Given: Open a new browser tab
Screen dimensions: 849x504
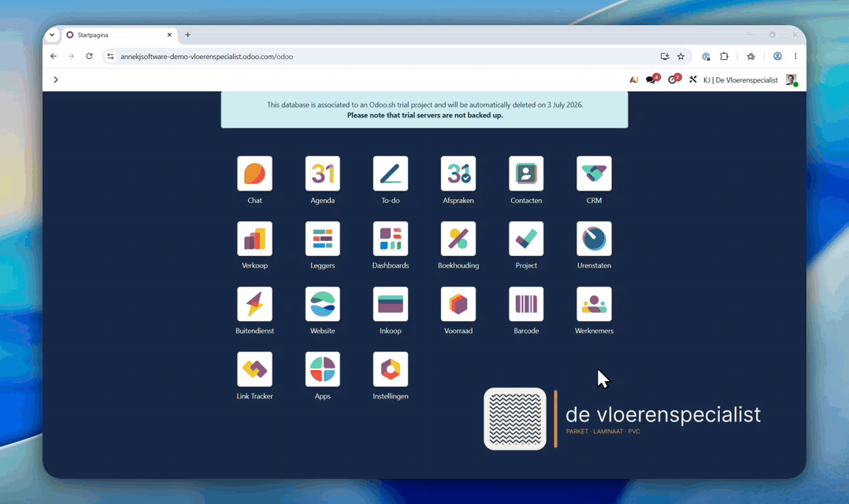Looking at the screenshot, I should pyautogui.click(x=188, y=35).
